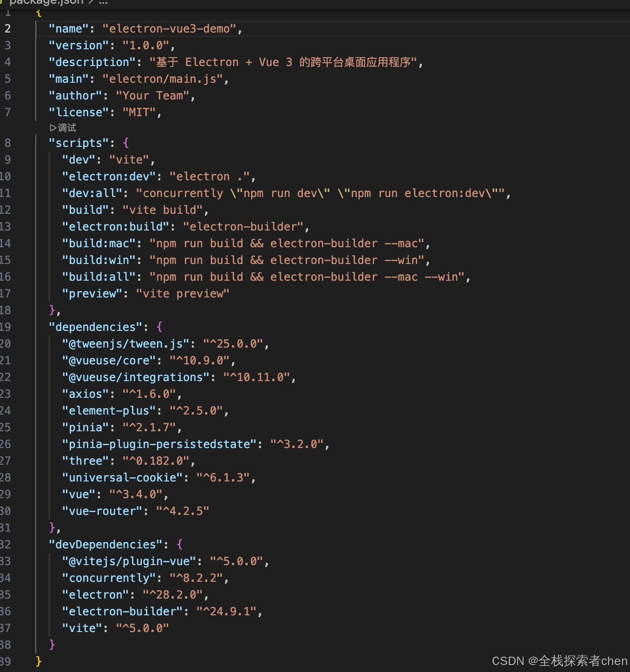Select the "^10.11.0" version string

(x=257, y=377)
